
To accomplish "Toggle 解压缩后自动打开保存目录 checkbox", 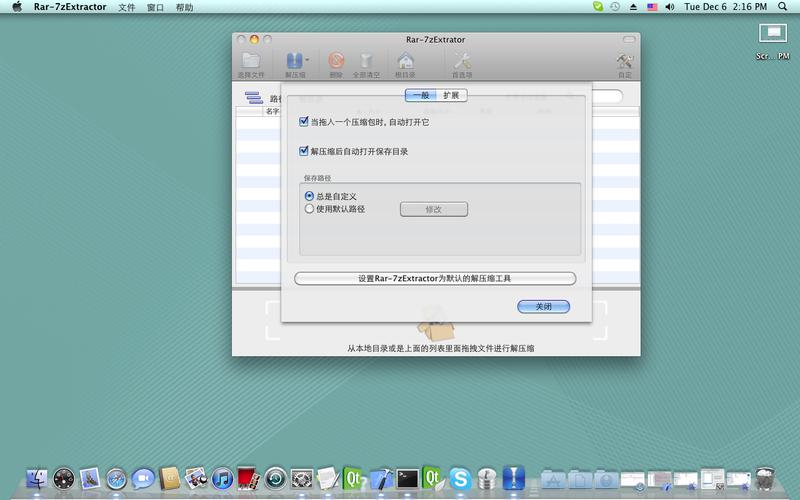I will 304,151.
